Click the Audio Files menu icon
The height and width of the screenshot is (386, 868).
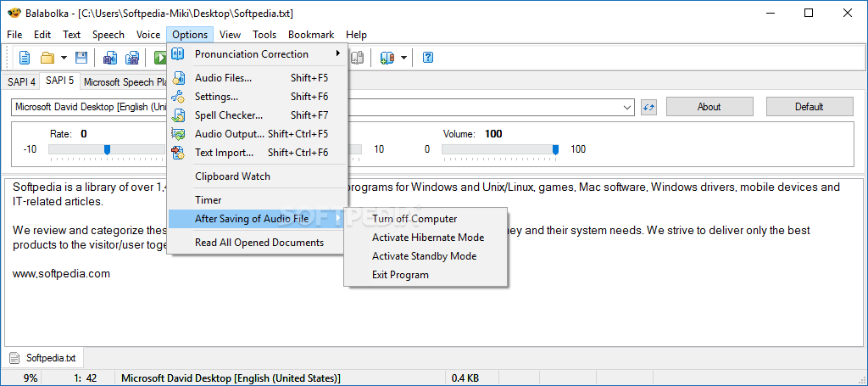tap(178, 78)
